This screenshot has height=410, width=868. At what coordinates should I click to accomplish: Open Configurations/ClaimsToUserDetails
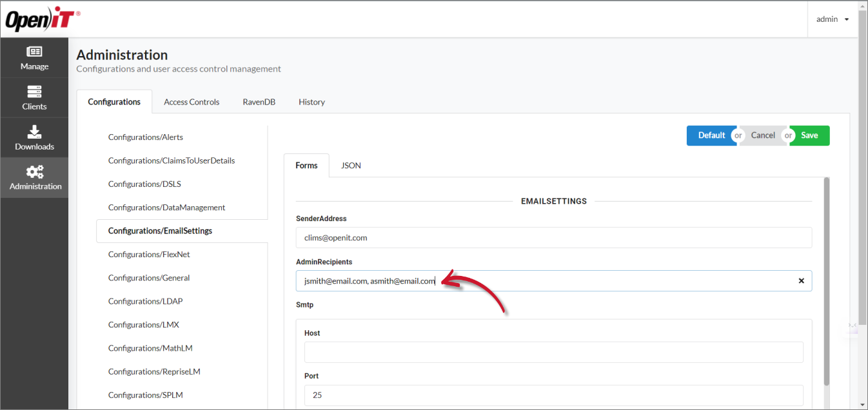172,161
